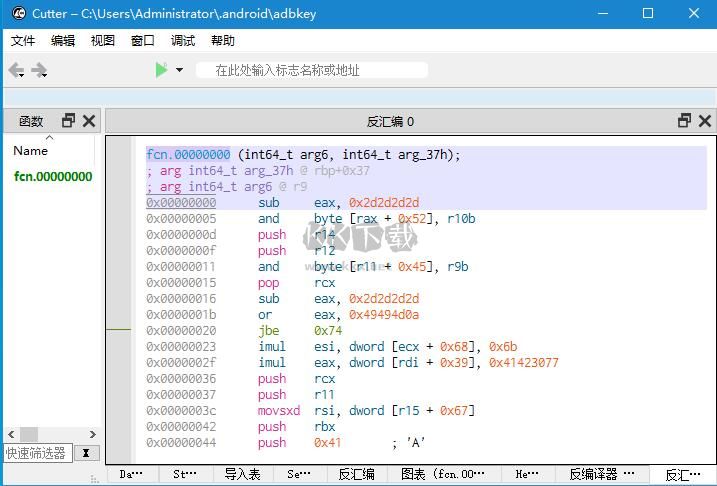Open the 调试 menu
Viewport: 717px width, 486px height.
point(183,41)
